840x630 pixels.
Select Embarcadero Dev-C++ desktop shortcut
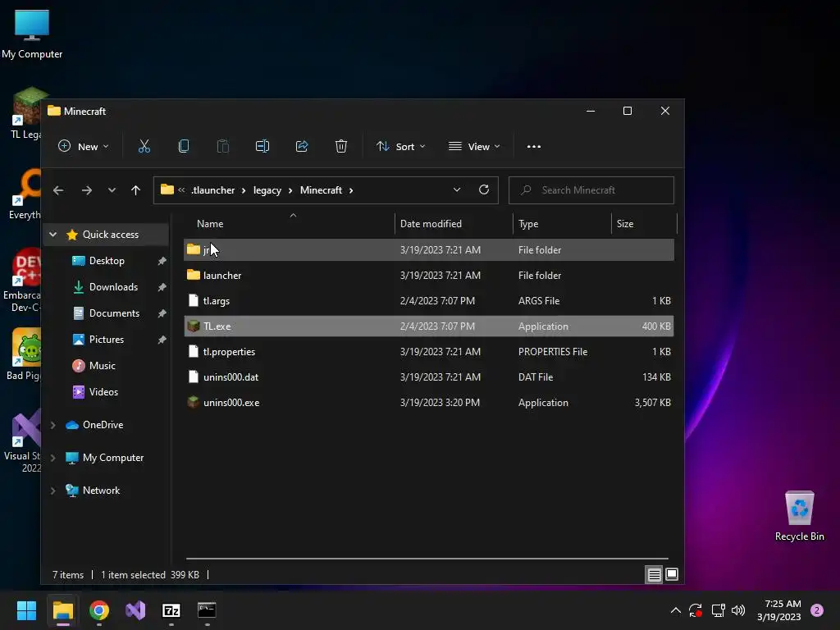click(21, 281)
